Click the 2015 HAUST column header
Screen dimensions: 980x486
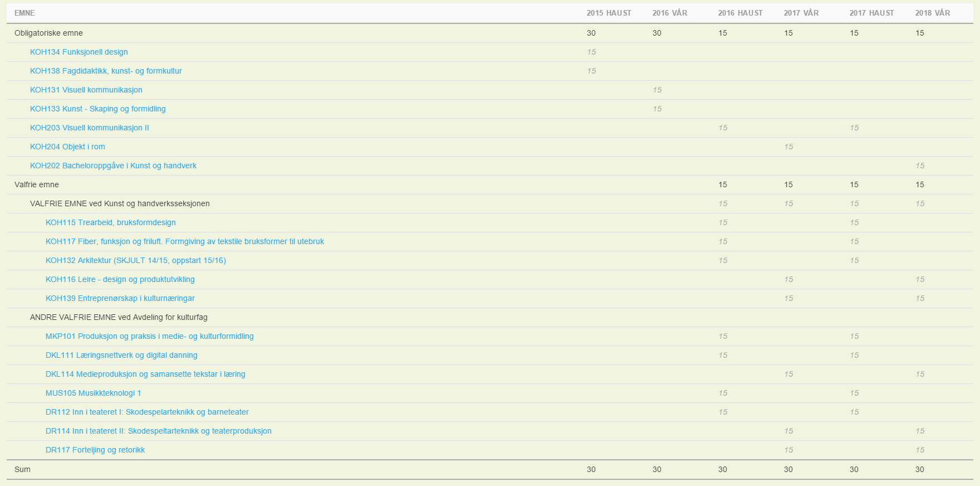point(609,13)
